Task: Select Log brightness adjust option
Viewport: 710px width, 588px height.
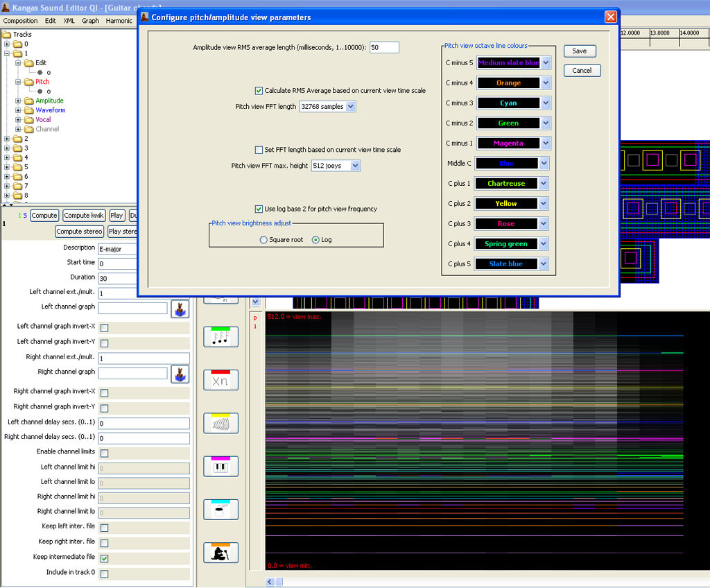Action: [315, 240]
